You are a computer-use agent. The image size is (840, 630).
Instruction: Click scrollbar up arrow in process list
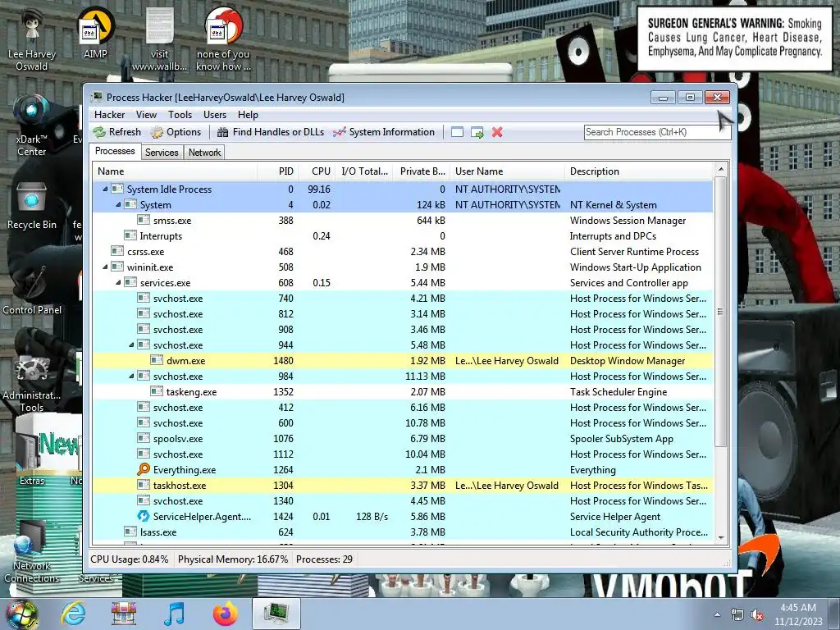(720, 170)
